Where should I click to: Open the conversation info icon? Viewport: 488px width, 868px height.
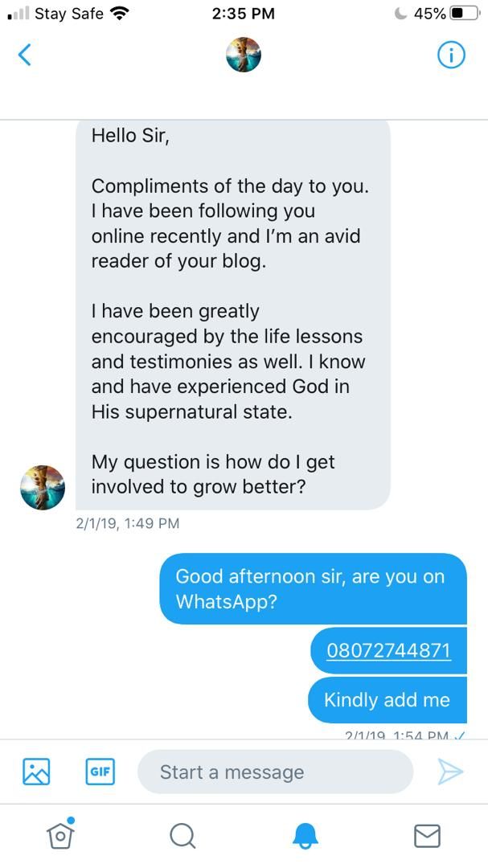(451, 55)
